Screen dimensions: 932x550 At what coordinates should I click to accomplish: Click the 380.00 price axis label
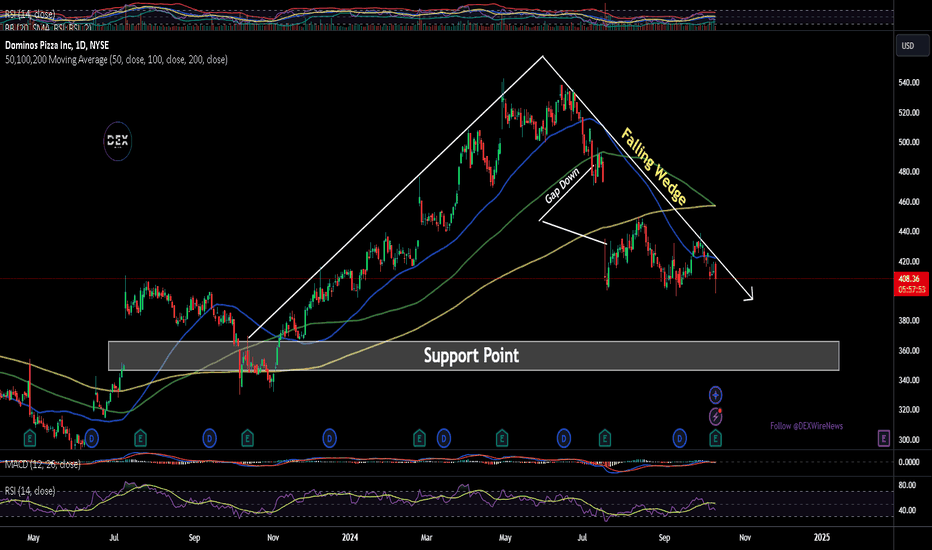click(909, 320)
